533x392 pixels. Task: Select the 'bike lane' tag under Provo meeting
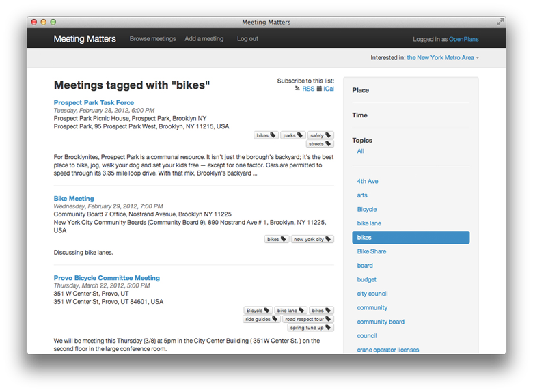290,311
